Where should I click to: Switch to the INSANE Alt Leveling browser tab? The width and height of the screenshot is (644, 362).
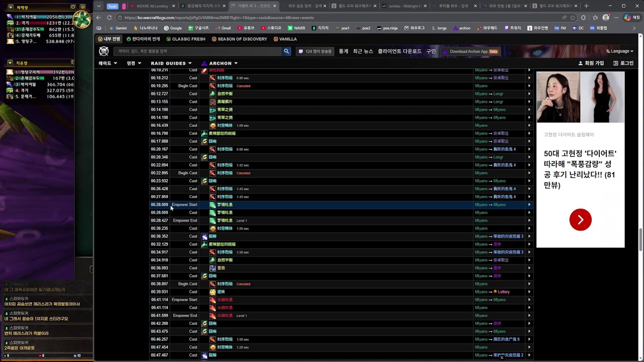[152, 6]
